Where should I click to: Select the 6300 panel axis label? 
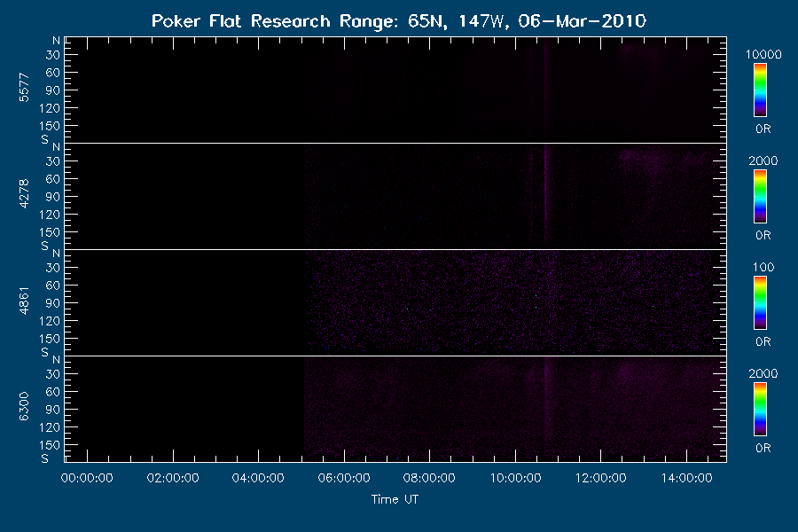24,407
